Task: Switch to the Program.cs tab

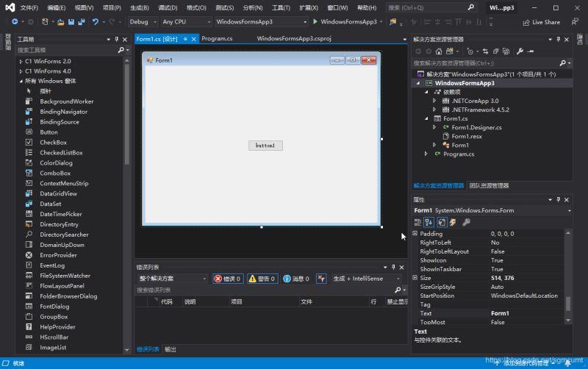Action: 217,38
